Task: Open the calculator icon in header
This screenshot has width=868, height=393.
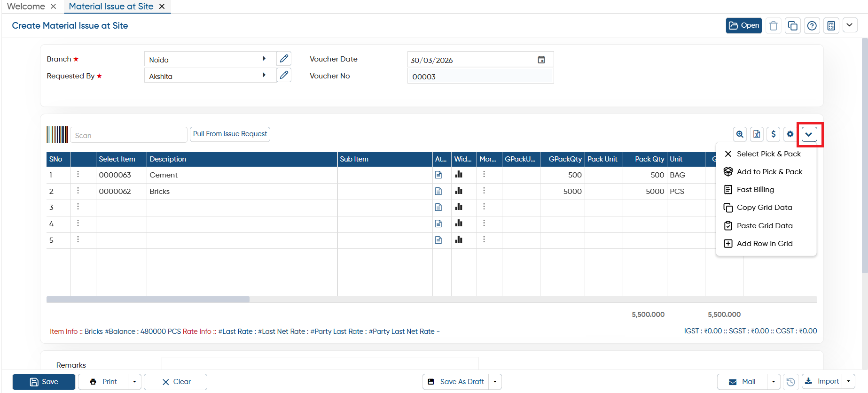Action: pyautogui.click(x=831, y=26)
